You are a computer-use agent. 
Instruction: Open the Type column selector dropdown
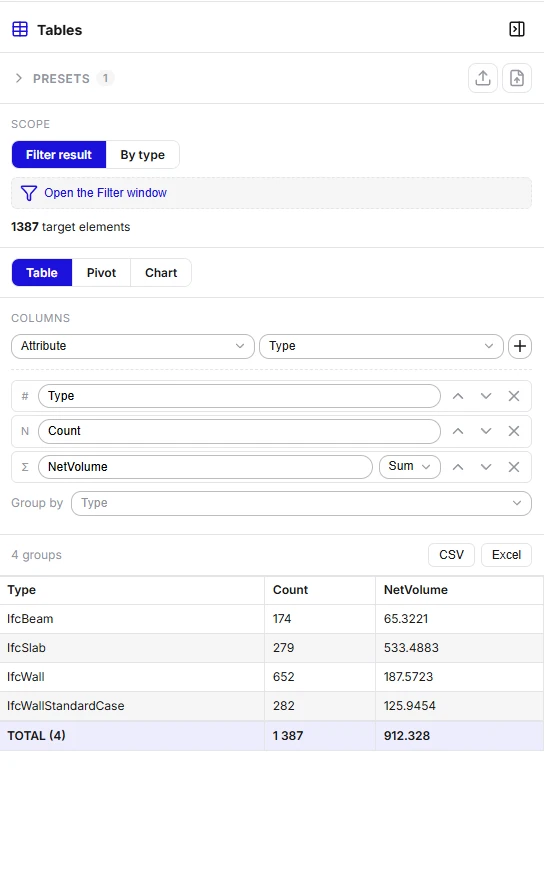[381, 346]
